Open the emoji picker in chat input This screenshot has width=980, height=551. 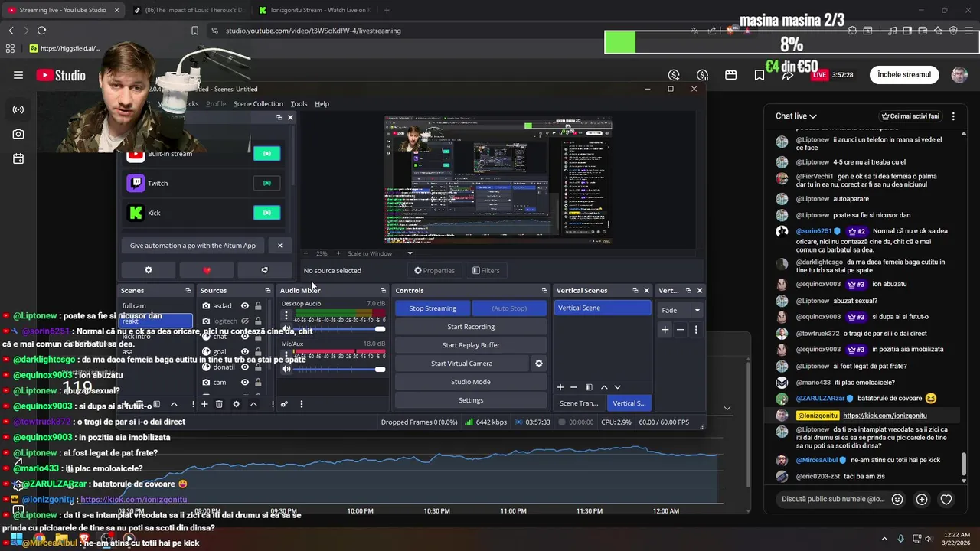pos(897,499)
